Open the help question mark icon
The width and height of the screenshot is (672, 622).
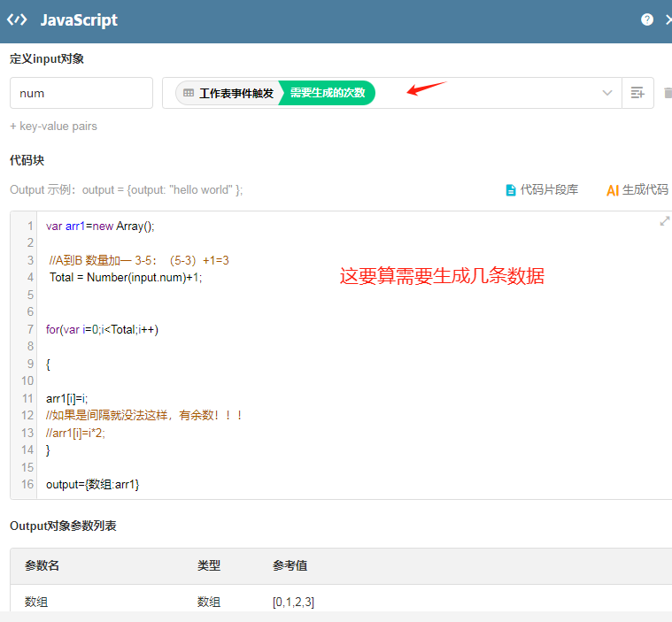[x=647, y=19]
